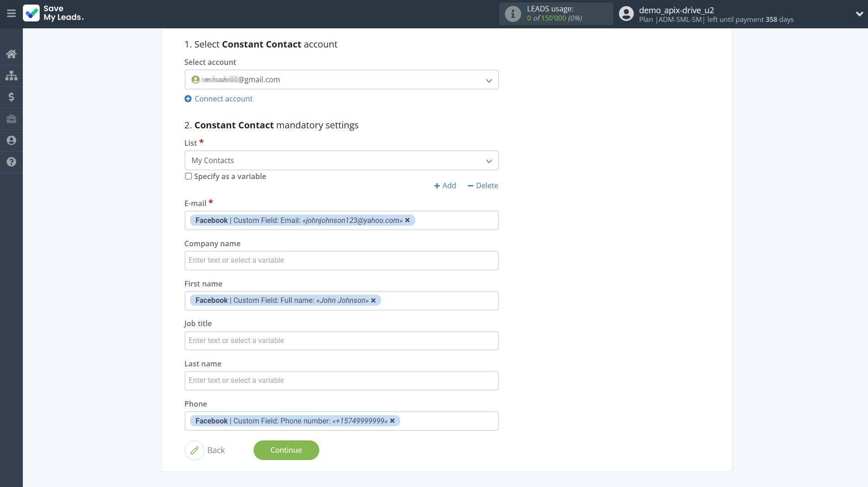Click the LEADS usage info icon
This screenshot has width=868, height=487.
pyautogui.click(x=513, y=14)
